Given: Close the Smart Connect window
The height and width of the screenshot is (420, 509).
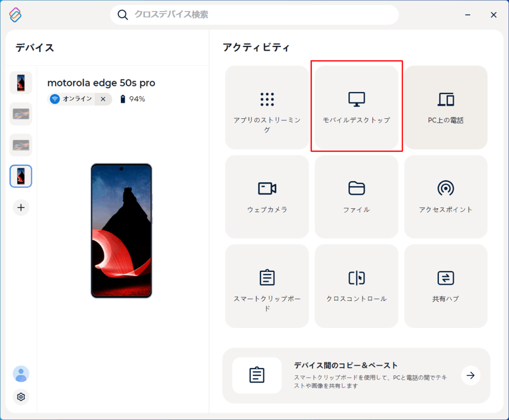Looking at the screenshot, I should [494, 15].
